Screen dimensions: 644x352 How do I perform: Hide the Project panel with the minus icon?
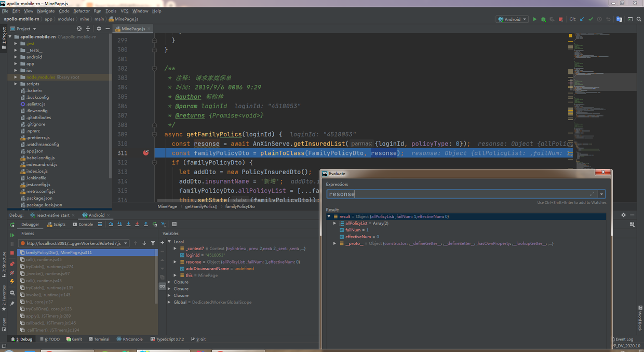[x=107, y=29]
